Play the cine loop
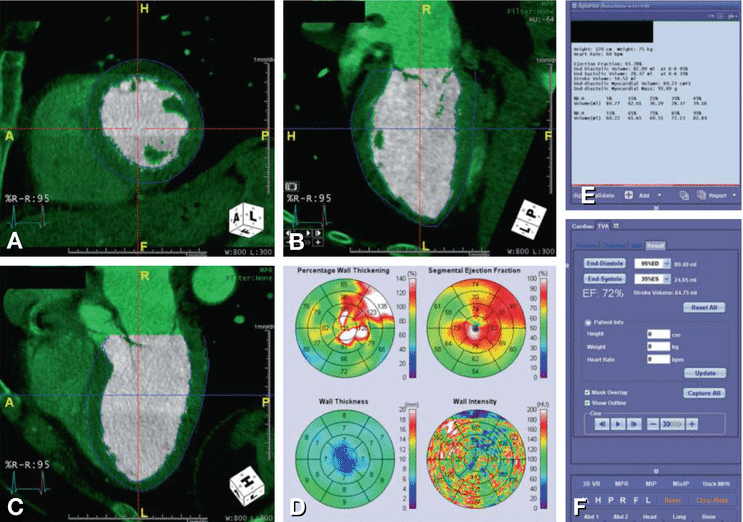The width and height of the screenshot is (743, 522). click(618, 424)
